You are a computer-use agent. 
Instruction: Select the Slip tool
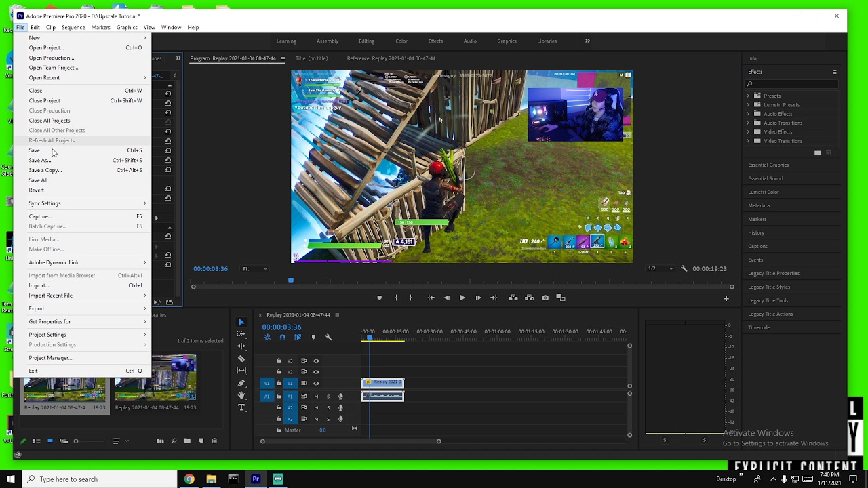pos(241,371)
